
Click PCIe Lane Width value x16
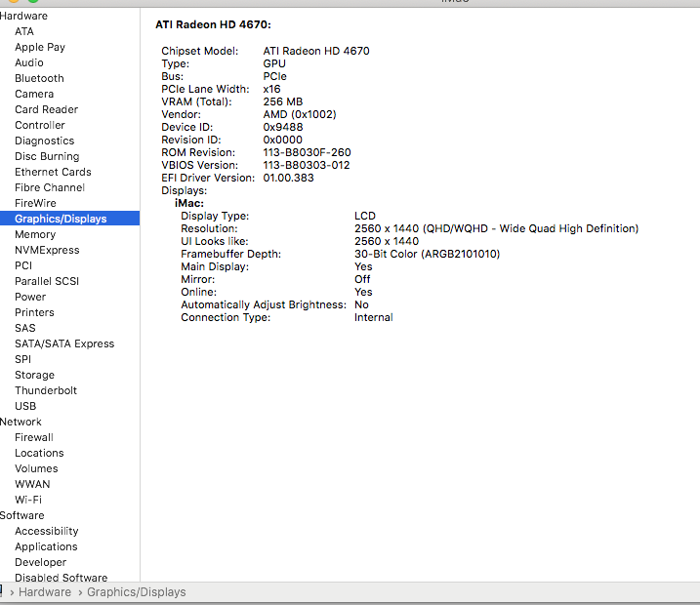pos(271,89)
